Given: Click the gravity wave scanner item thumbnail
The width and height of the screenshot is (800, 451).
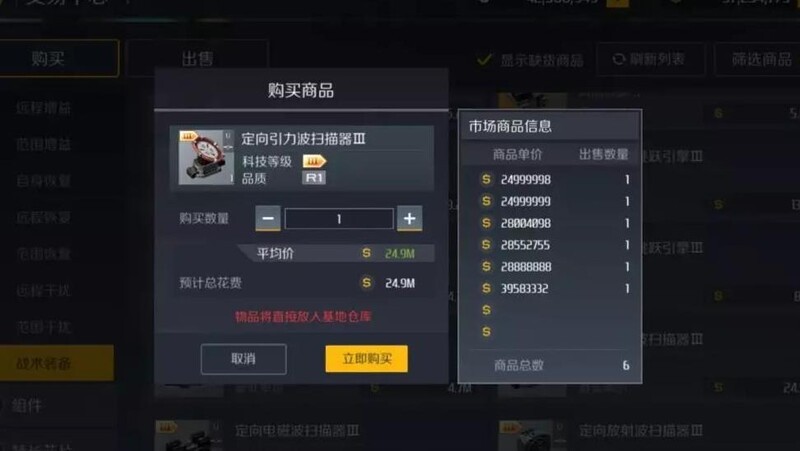Looking at the screenshot, I should (x=206, y=157).
